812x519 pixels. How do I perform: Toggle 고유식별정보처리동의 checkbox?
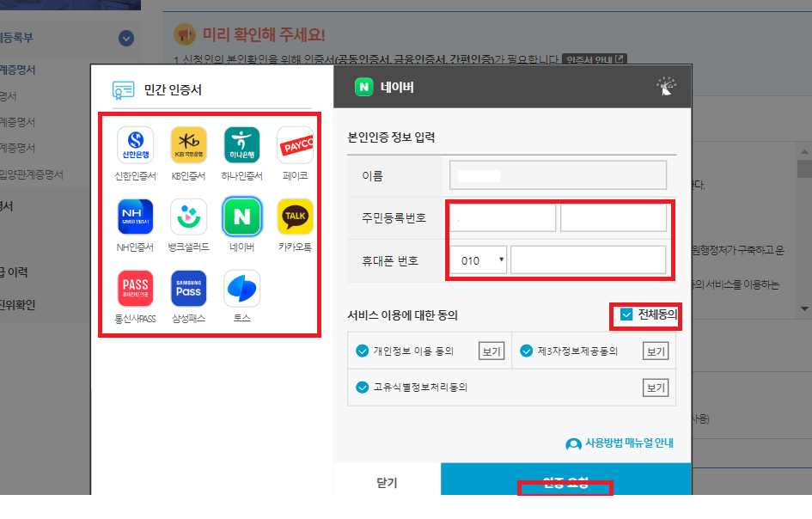[x=362, y=387]
